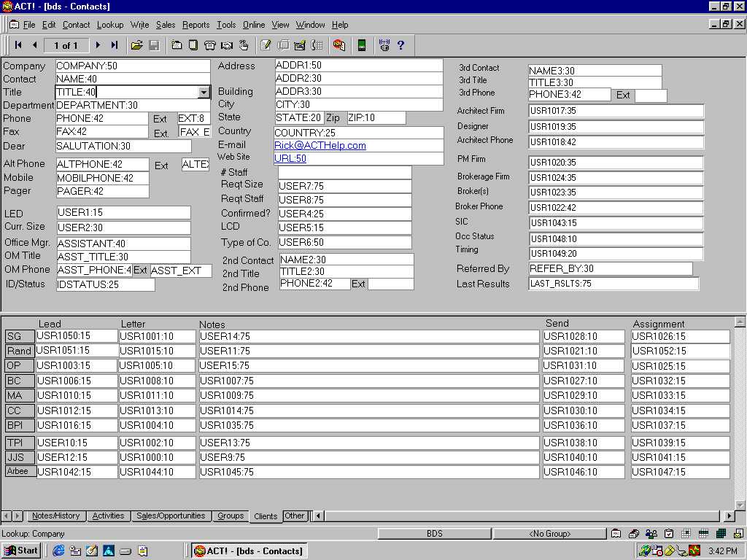The width and height of the screenshot is (747, 560).
Task: Click the Rick@ACTHelp.com e-mail link
Action: 320,145
